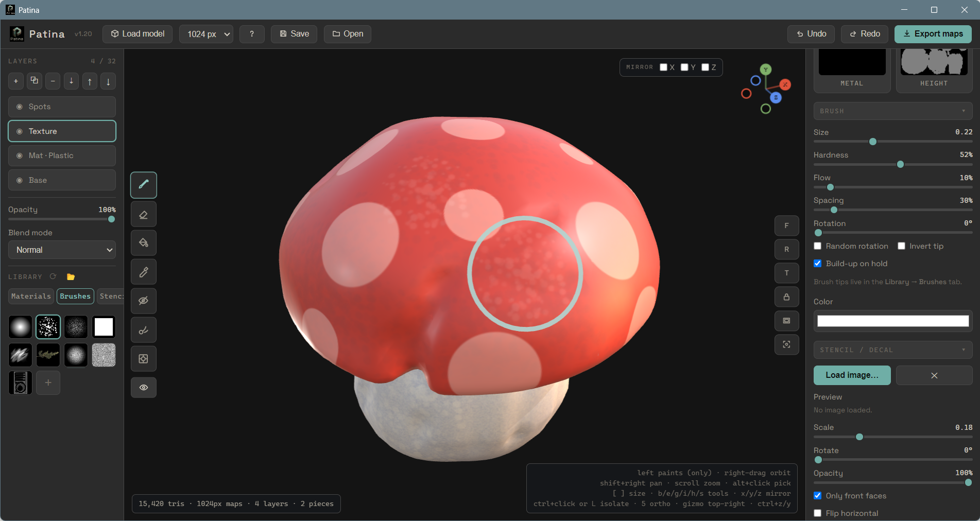Open the library folder icon
Viewport: 980px width, 521px height.
tap(71, 276)
